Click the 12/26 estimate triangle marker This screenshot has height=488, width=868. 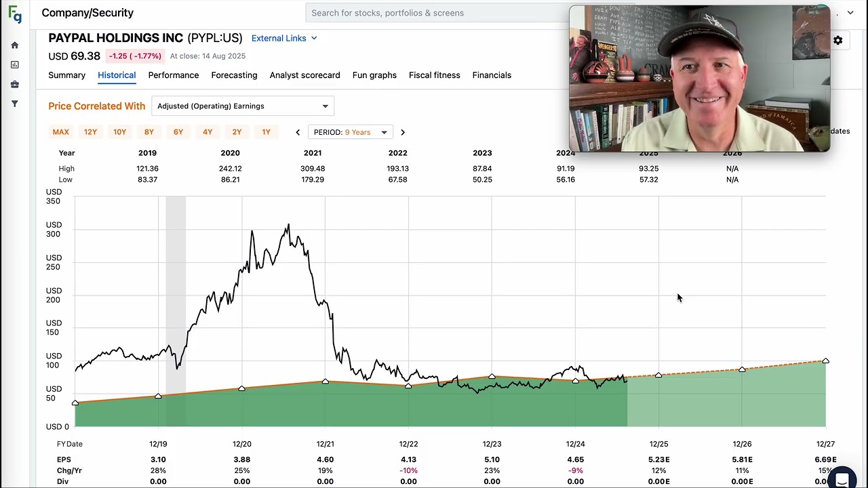742,369
